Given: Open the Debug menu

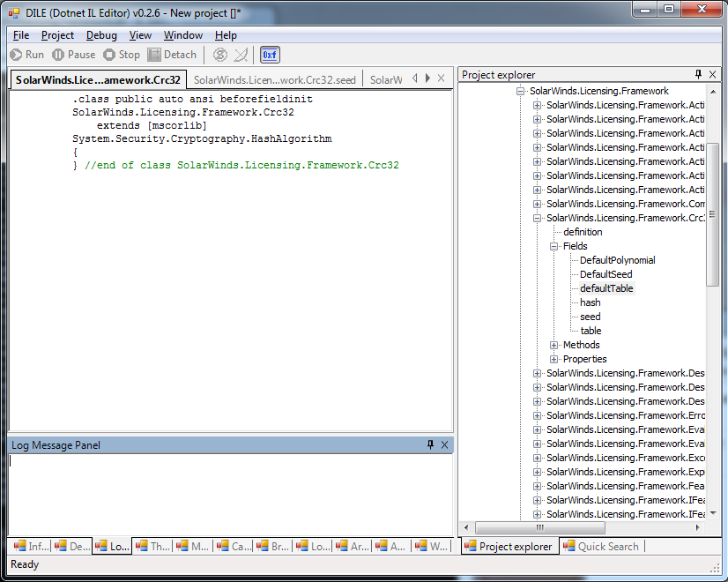Looking at the screenshot, I should tap(101, 35).
